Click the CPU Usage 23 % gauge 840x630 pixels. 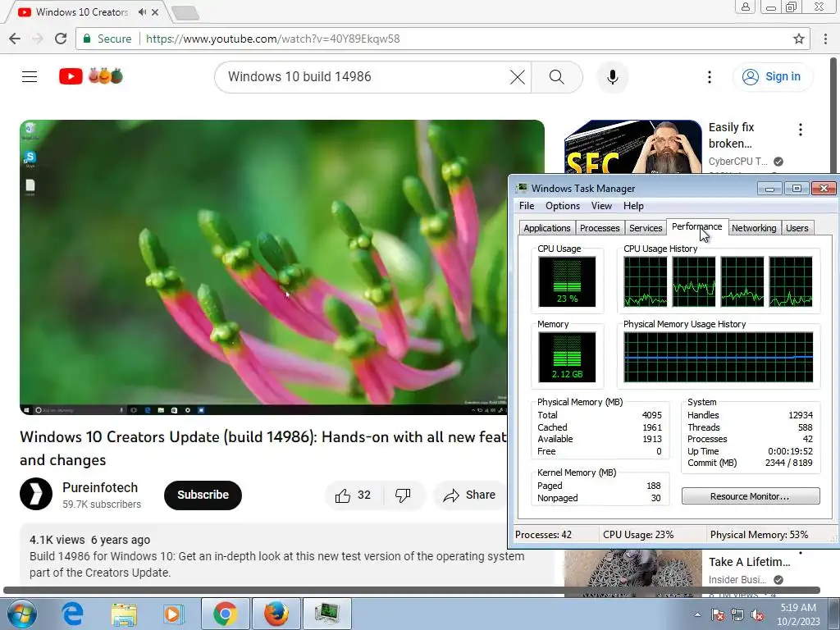(567, 282)
